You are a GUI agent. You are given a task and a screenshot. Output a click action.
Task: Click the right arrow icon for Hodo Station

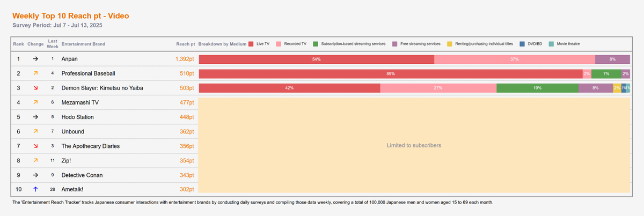pos(35,117)
